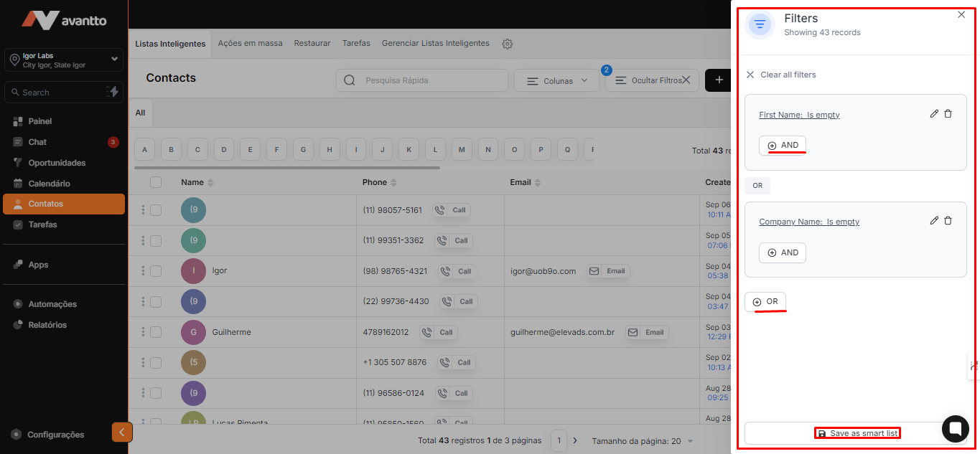Click Clear all filters link

point(788,75)
